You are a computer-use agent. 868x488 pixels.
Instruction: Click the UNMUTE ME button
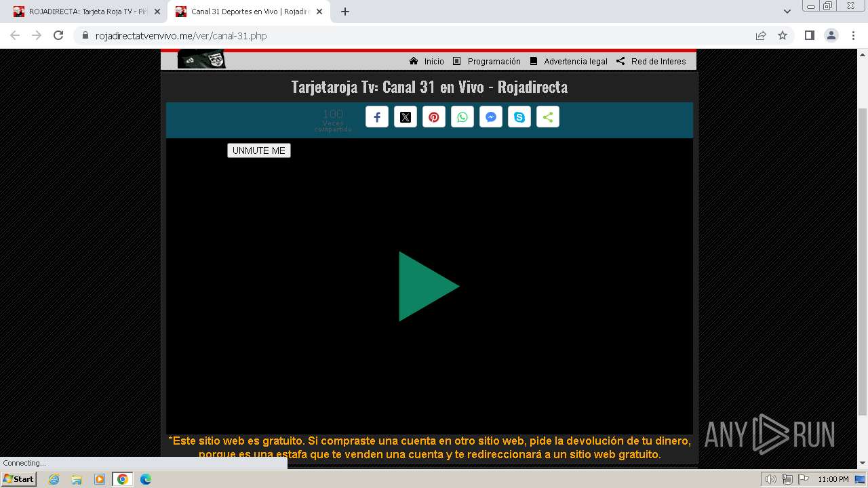259,150
